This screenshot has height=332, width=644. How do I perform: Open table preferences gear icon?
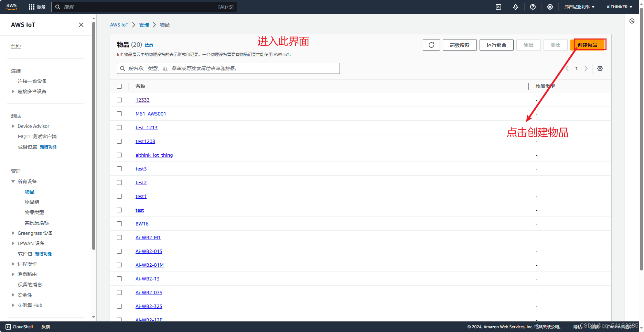point(600,68)
